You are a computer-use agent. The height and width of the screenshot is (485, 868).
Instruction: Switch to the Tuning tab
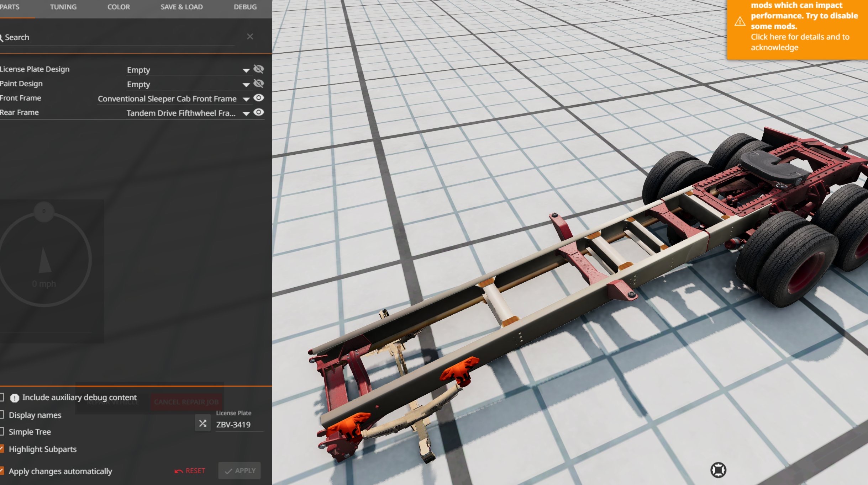tap(63, 7)
